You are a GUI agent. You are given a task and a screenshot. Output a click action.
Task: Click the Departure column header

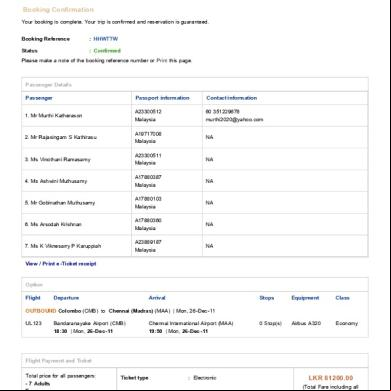[x=66, y=298]
